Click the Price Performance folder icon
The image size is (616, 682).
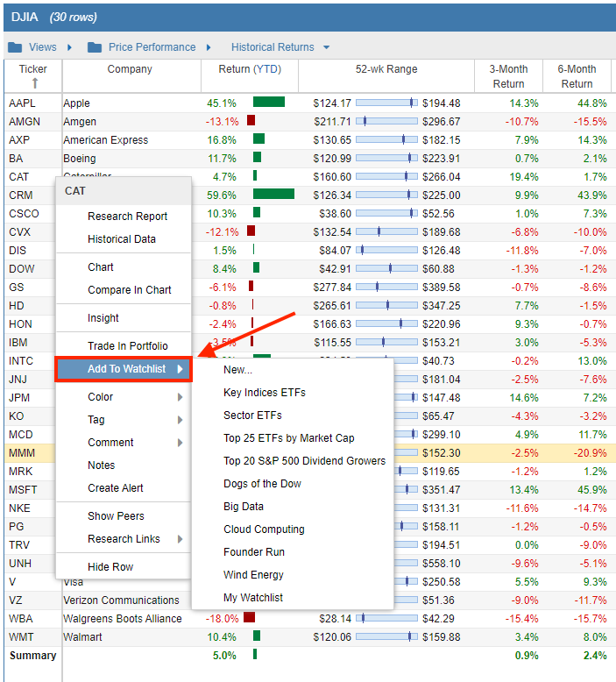(x=95, y=47)
